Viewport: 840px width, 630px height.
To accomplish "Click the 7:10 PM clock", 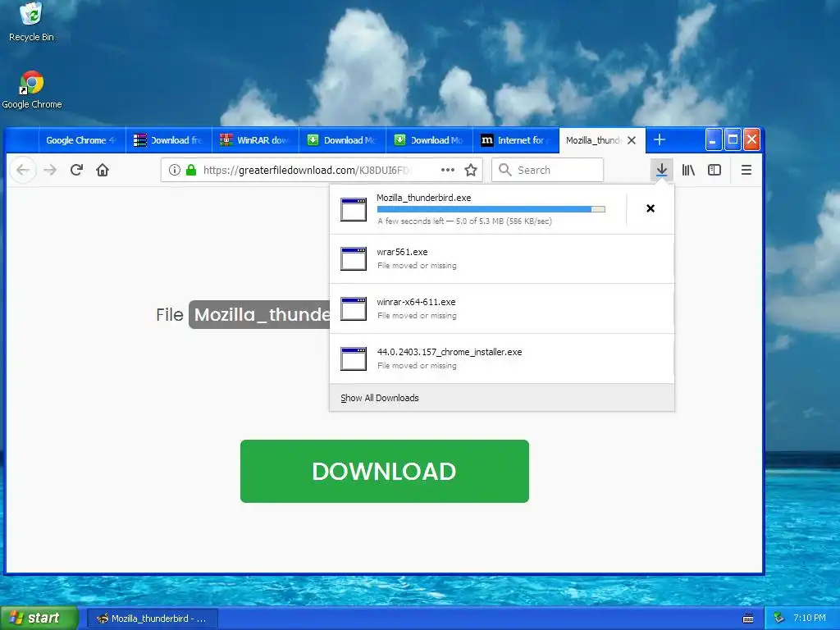I will [810, 619].
